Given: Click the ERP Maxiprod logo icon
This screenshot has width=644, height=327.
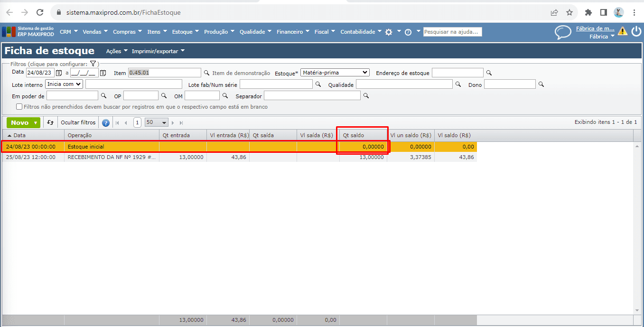Looking at the screenshot, I should tap(9, 32).
